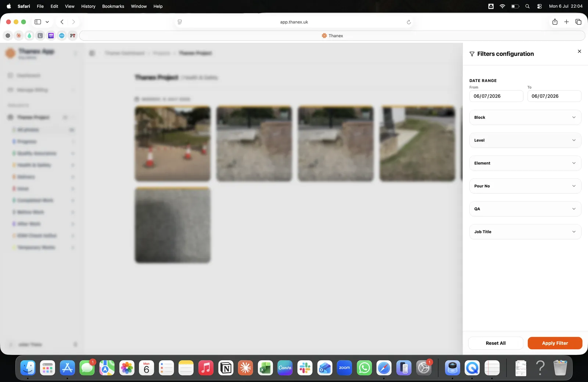Open WhatsApp from the dock

(364, 368)
